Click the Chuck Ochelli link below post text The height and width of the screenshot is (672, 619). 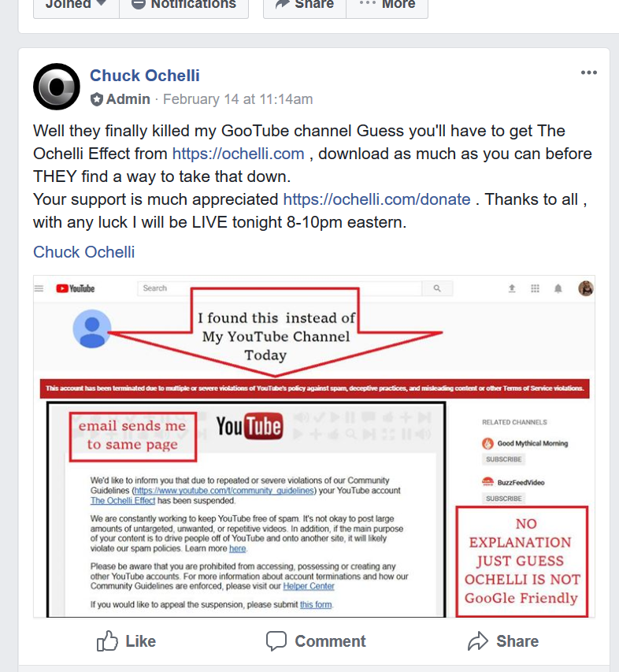[84, 252]
